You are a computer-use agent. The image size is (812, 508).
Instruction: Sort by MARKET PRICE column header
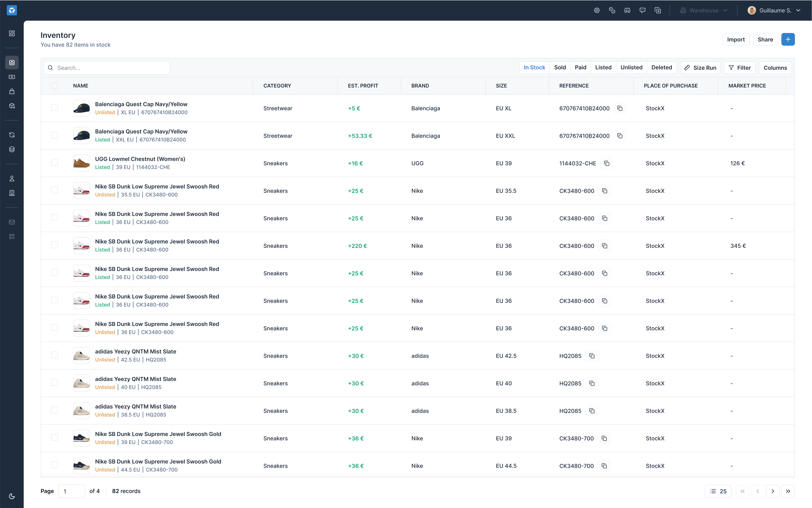pyautogui.click(x=747, y=86)
